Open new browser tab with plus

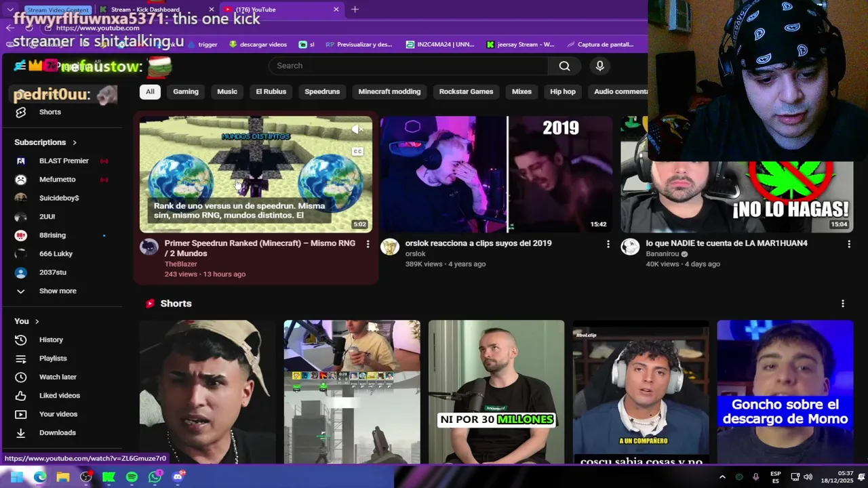pyautogui.click(x=355, y=9)
